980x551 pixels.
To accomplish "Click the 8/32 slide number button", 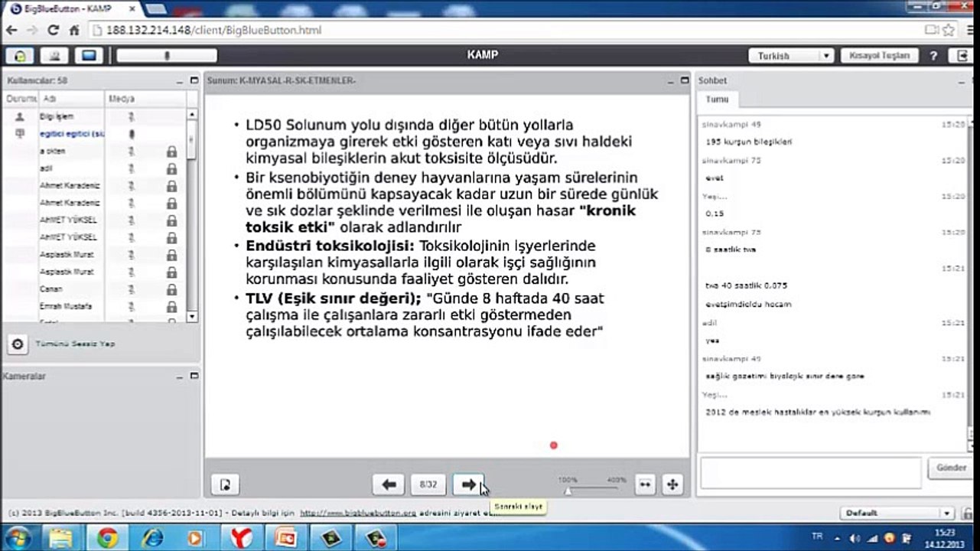I will coord(428,484).
